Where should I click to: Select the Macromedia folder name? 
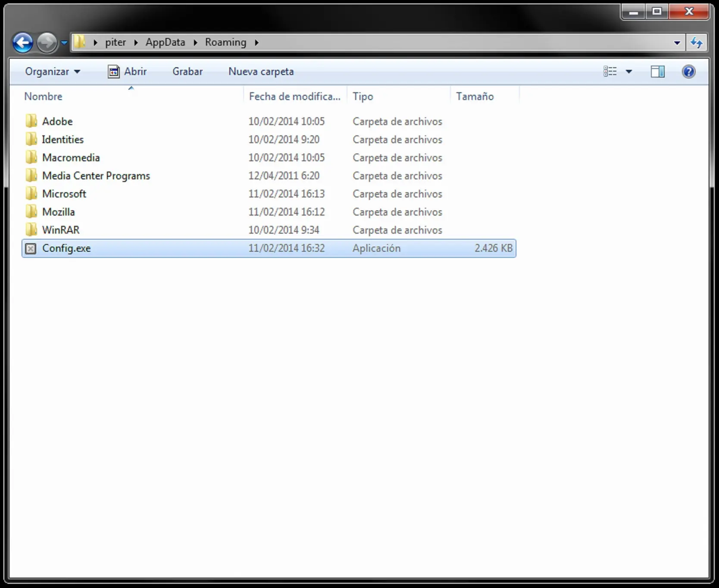tap(71, 157)
